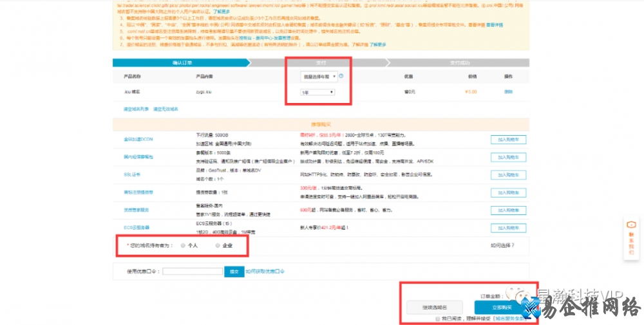Click the 删除 link for .icu domain
The width and height of the screenshot is (644, 325).
pos(508,92)
